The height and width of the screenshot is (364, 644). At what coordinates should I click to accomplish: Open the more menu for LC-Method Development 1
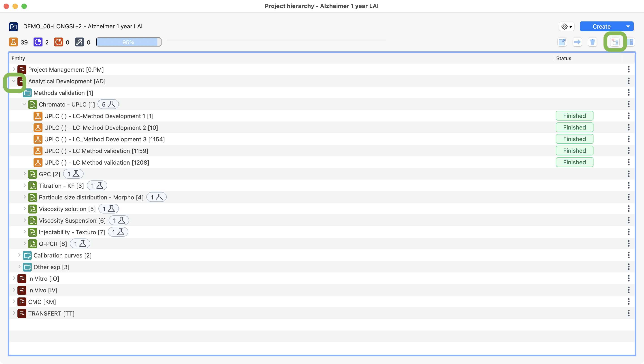point(629,116)
